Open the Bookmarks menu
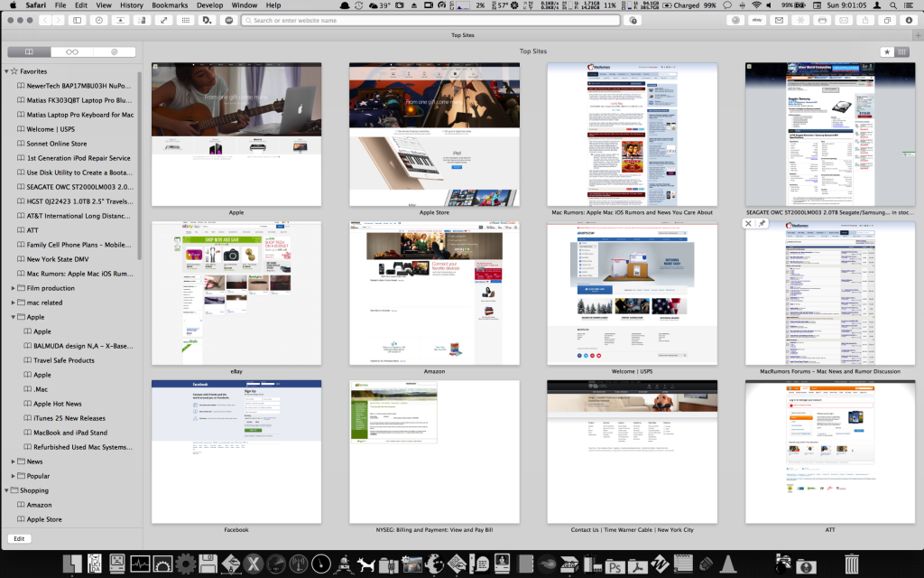924x578 pixels. (170, 5)
